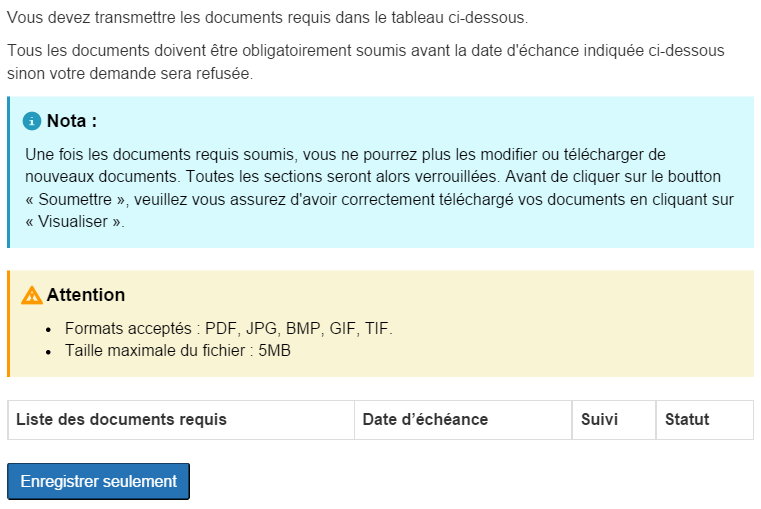Click the Nota : heading

point(72,121)
